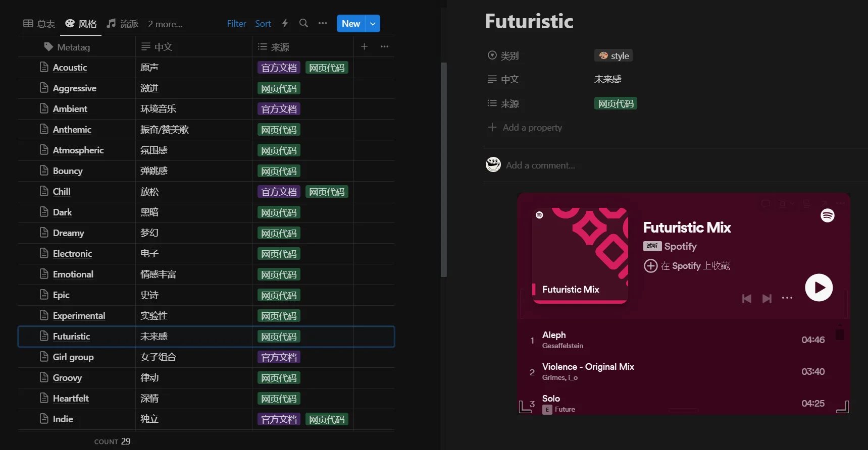Image resolution: width=868 pixels, height=450 pixels.
Task: Save the mix on Spotify plus icon
Action: coord(650,266)
